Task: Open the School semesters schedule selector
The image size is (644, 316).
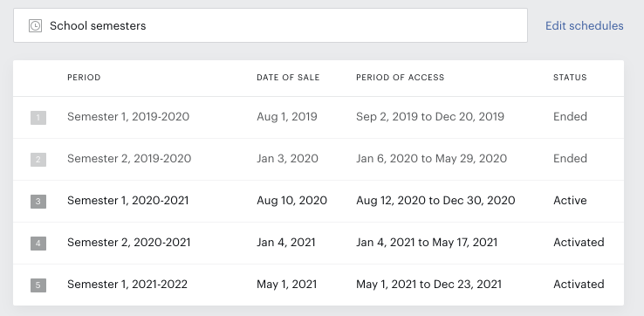Action: coord(271,25)
